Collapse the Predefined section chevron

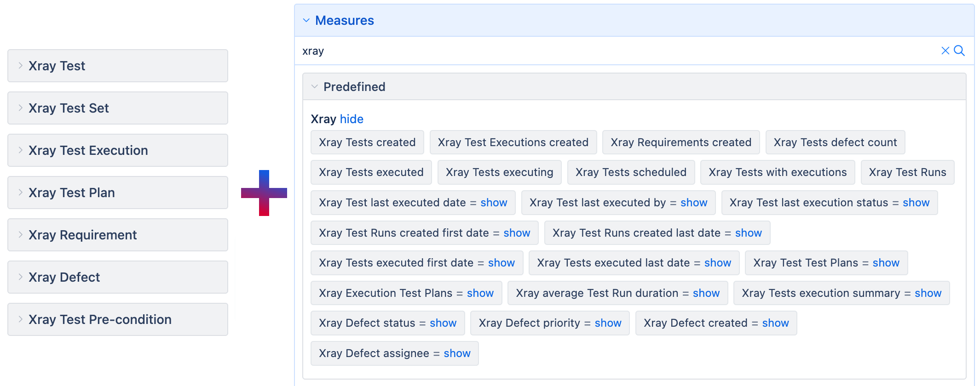[x=315, y=86]
